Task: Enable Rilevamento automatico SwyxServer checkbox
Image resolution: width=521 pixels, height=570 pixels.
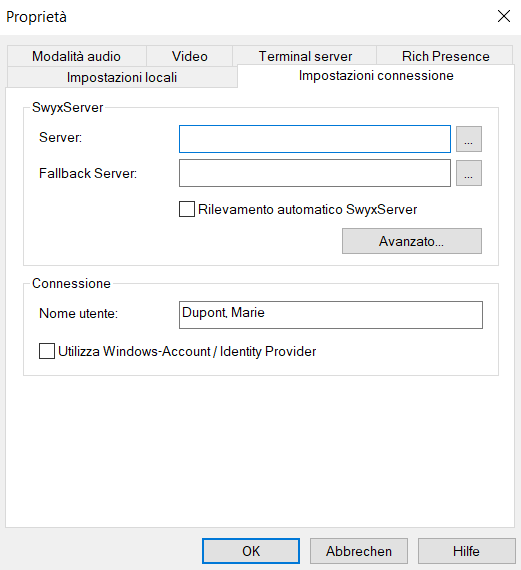Action: pos(187,209)
